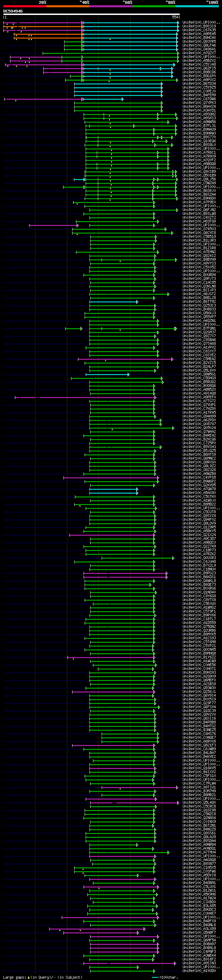Screen dimensions: 222x980
Task: Select hit label UniRef100_A6SFQ9
Action: [x=199, y=221]
